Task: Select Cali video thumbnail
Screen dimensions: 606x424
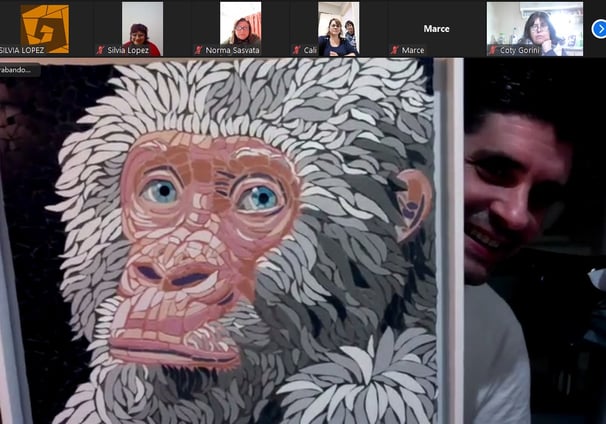Action: (x=339, y=29)
